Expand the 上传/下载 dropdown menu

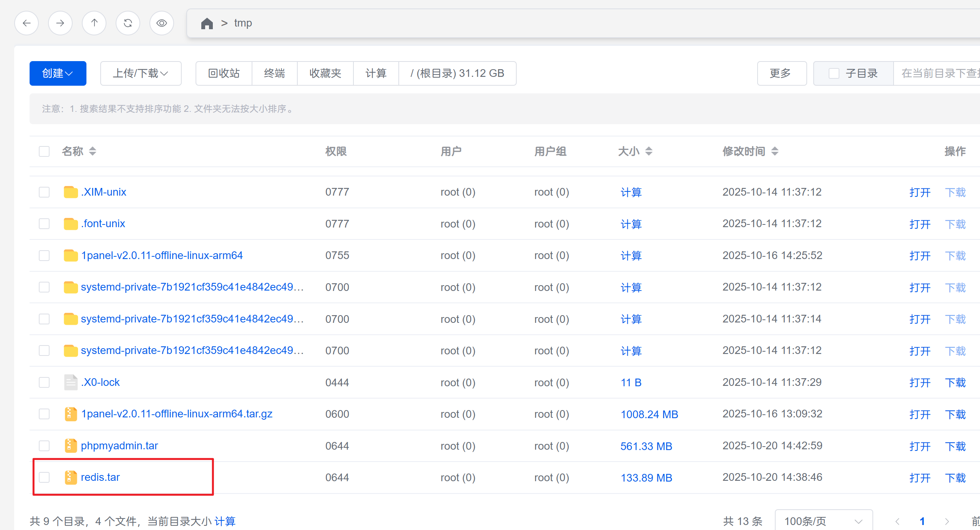tap(141, 73)
